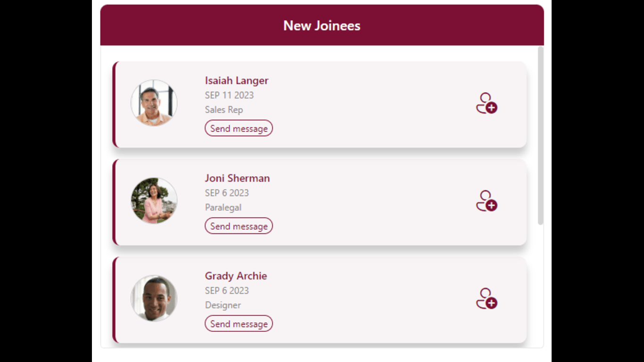Send message to Grady Archie
The width and height of the screenshot is (644, 362).
239,323
